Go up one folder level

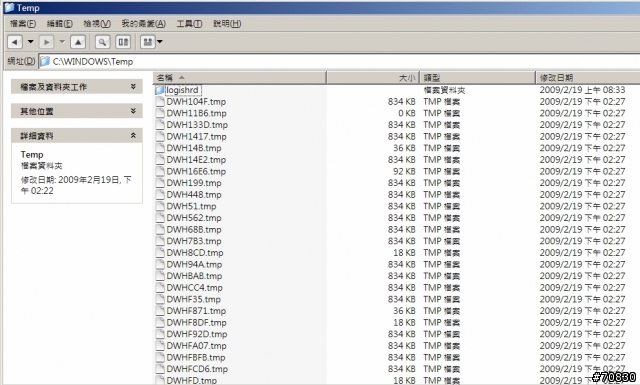78,42
